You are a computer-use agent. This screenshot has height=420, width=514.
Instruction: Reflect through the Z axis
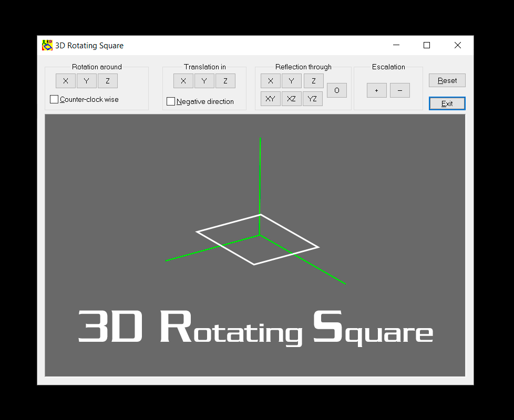click(314, 81)
